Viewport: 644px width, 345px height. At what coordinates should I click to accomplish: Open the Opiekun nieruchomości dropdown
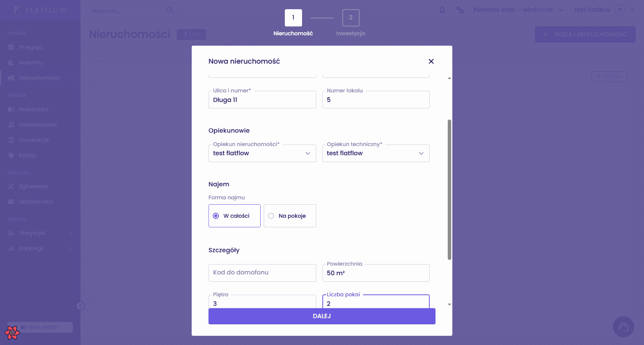[262, 153]
